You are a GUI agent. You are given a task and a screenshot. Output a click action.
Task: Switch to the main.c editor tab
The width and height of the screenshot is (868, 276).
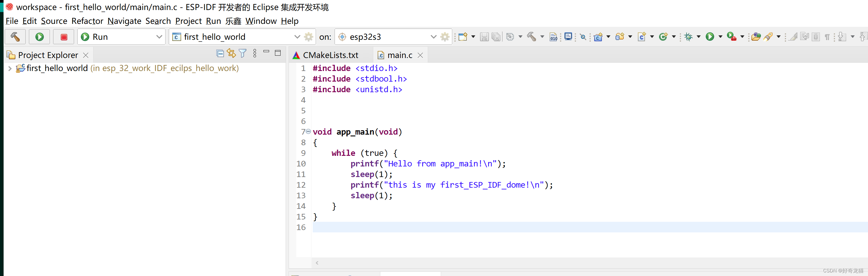point(400,55)
